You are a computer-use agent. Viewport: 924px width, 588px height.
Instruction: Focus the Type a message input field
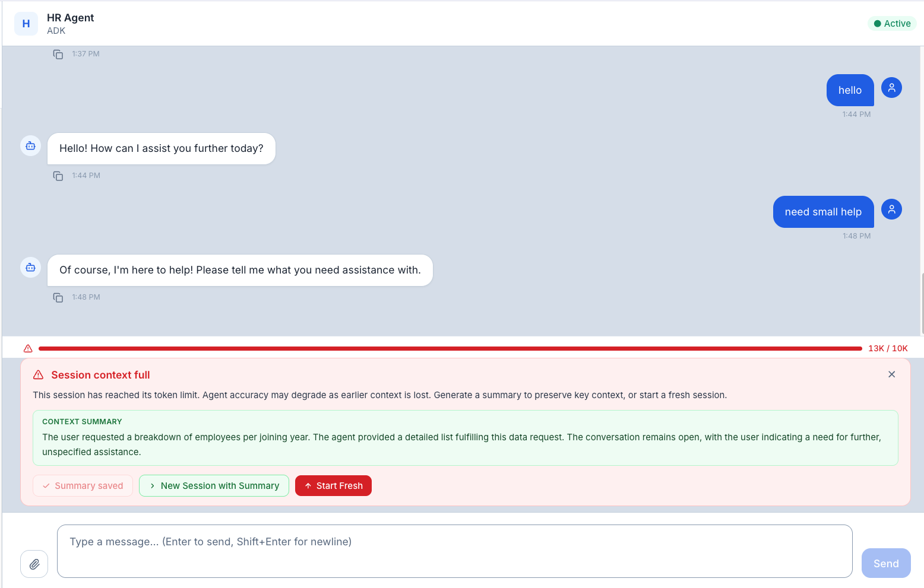point(455,551)
